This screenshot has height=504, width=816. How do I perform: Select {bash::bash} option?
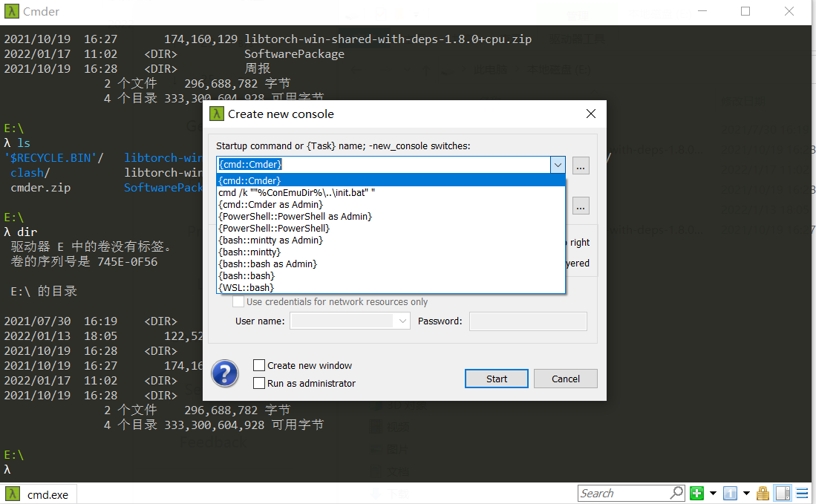391,276
